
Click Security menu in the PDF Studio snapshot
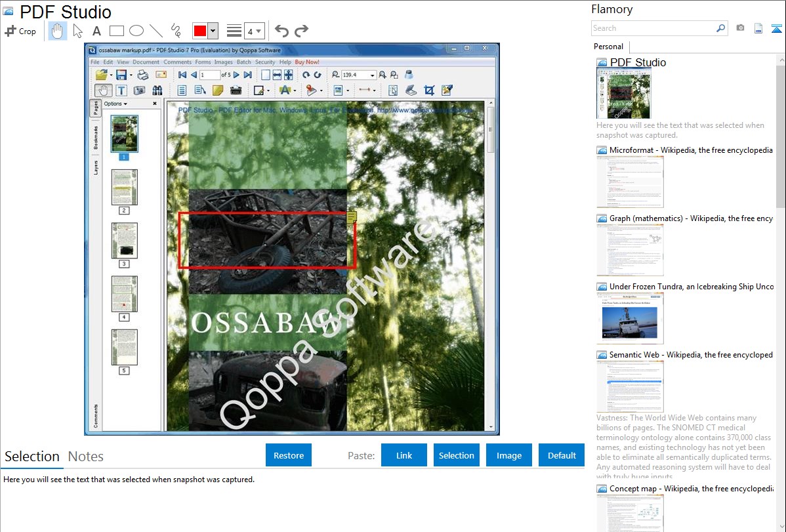(x=265, y=62)
